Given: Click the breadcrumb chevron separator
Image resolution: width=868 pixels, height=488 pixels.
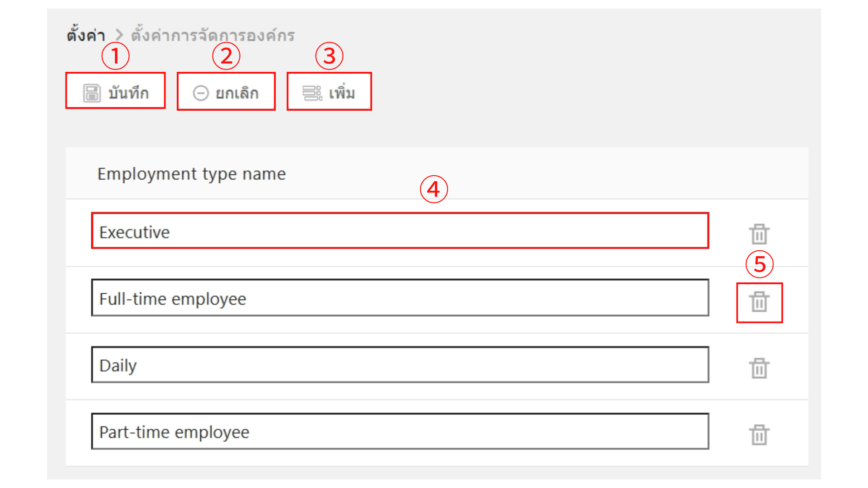Looking at the screenshot, I should point(119,34).
